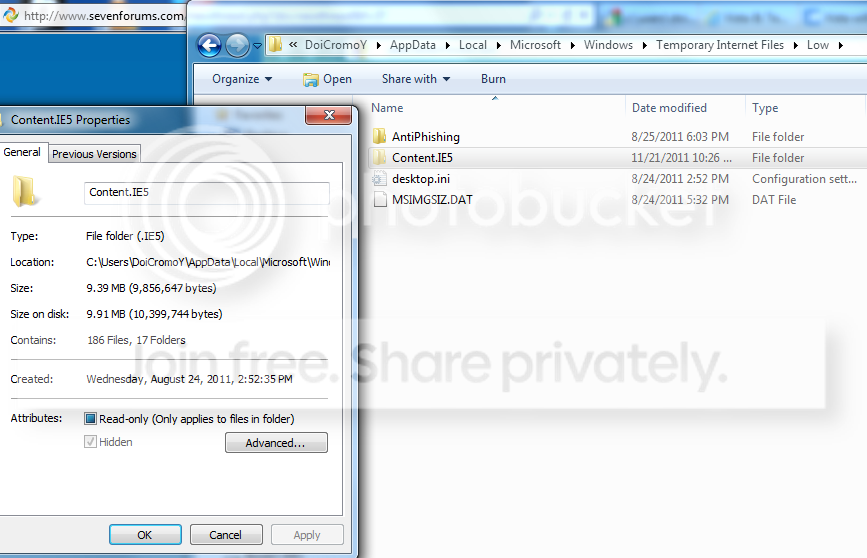Expand the arrow after Local breadcrumb

tap(499, 45)
